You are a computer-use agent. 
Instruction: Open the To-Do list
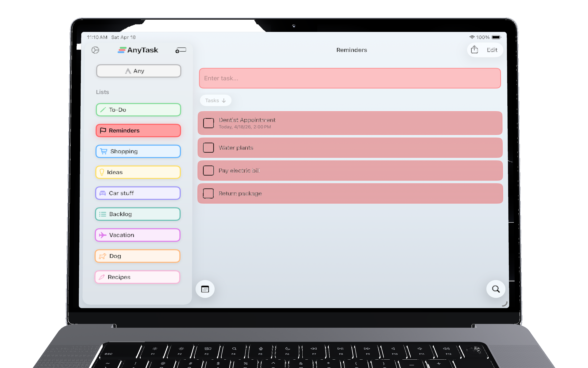pyautogui.click(x=138, y=110)
